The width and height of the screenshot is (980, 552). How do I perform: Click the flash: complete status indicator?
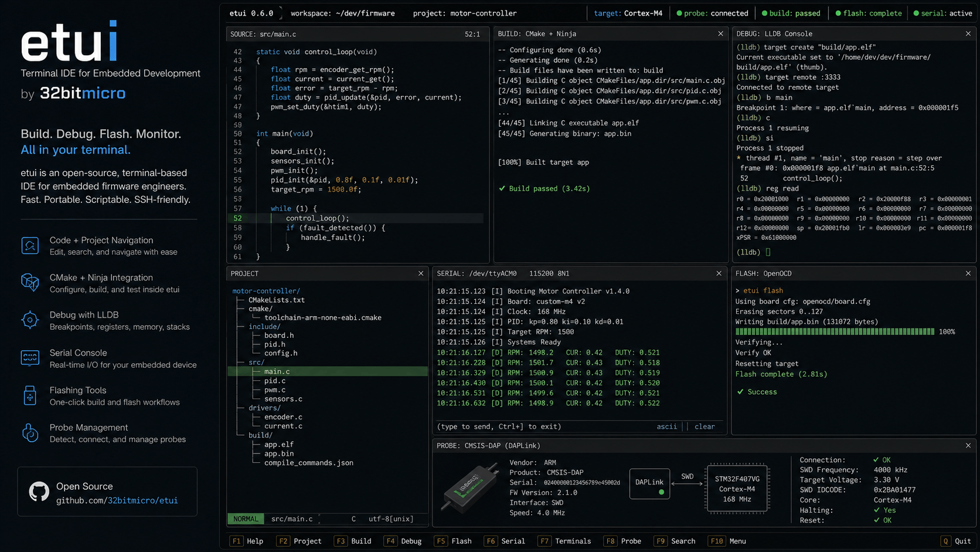868,13
